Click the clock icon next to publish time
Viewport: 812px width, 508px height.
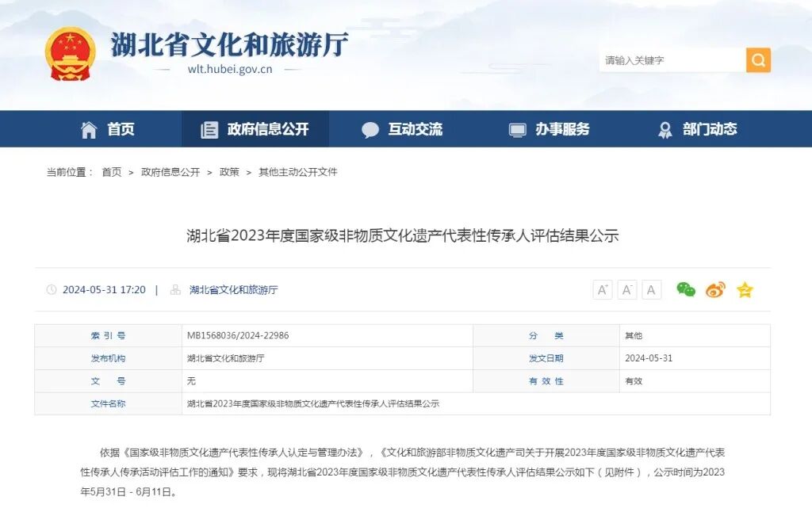(x=52, y=290)
